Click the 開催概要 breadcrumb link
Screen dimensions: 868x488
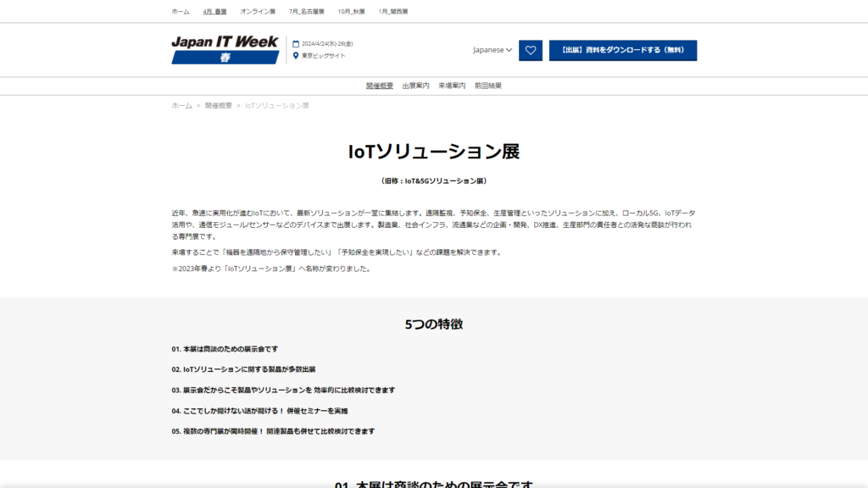[x=219, y=106]
